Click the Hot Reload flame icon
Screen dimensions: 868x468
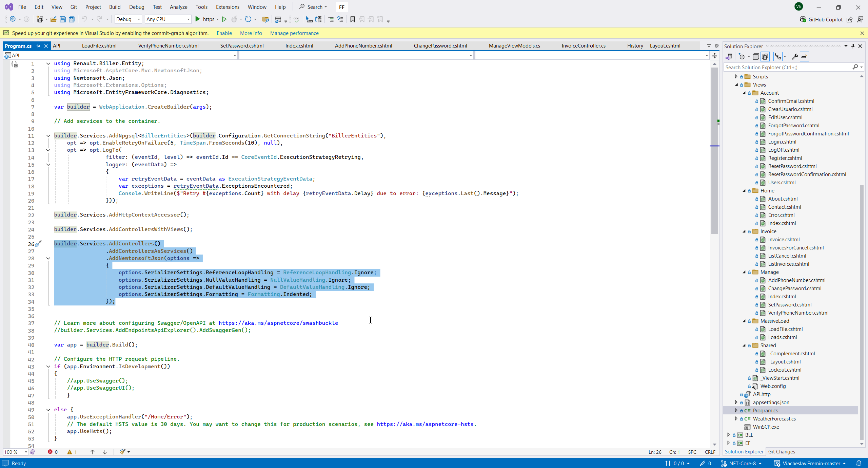[234, 19]
